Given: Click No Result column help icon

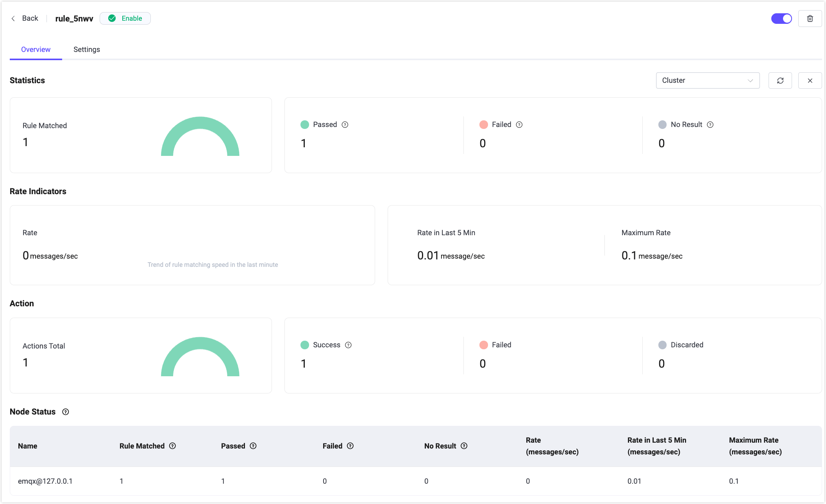Looking at the screenshot, I should click(464, 446).
